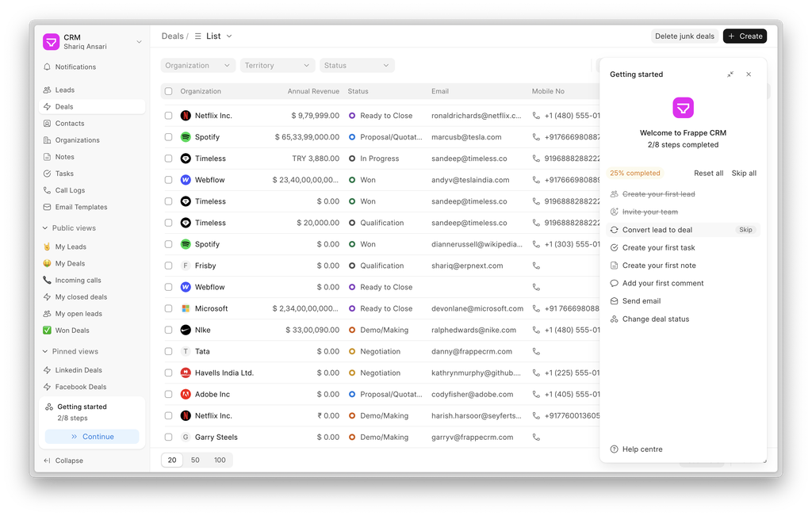Open the Leads page from sidebar
This screenshot has width=812, height=516.
64,90
